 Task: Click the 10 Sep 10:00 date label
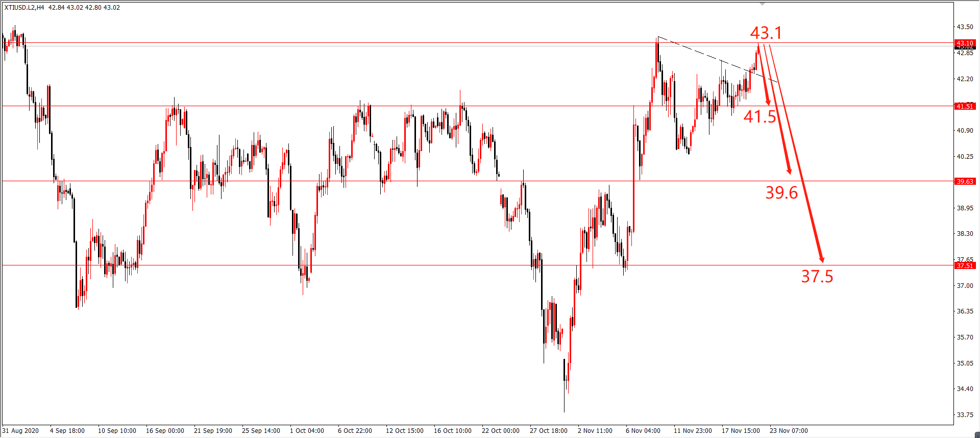(x=117, y=431)
